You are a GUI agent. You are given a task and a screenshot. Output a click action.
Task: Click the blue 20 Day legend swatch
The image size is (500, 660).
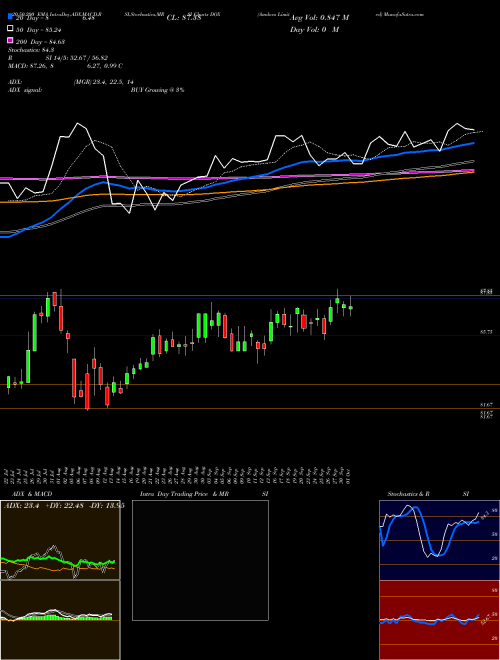coord(11,17)
